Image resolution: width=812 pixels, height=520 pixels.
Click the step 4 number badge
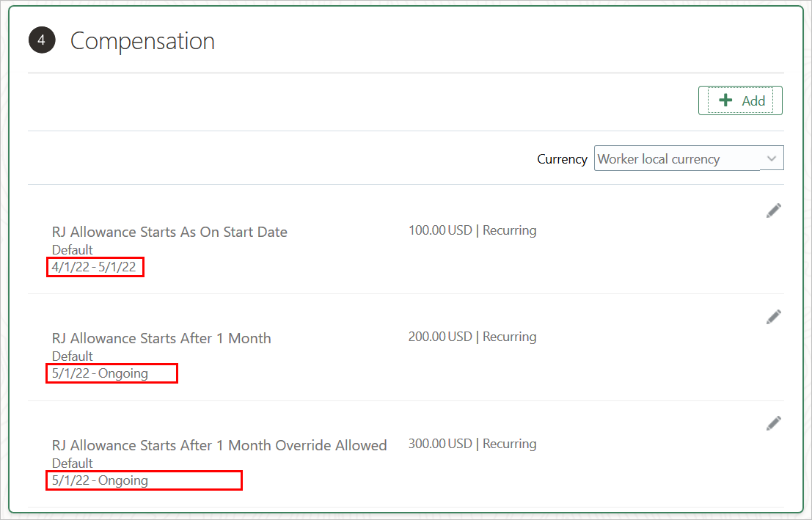(x=42, y=40)
